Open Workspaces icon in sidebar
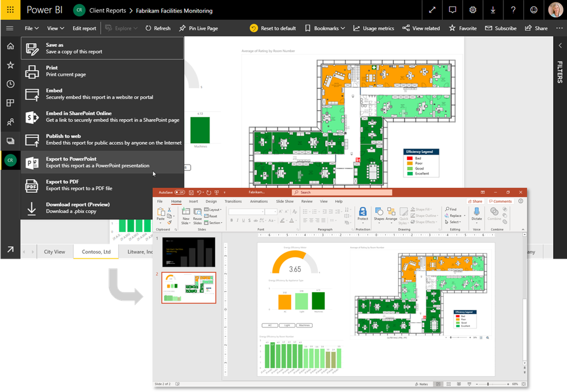This screenshot has width=567, height=392. pyautogui.click(x=10, y=141)
